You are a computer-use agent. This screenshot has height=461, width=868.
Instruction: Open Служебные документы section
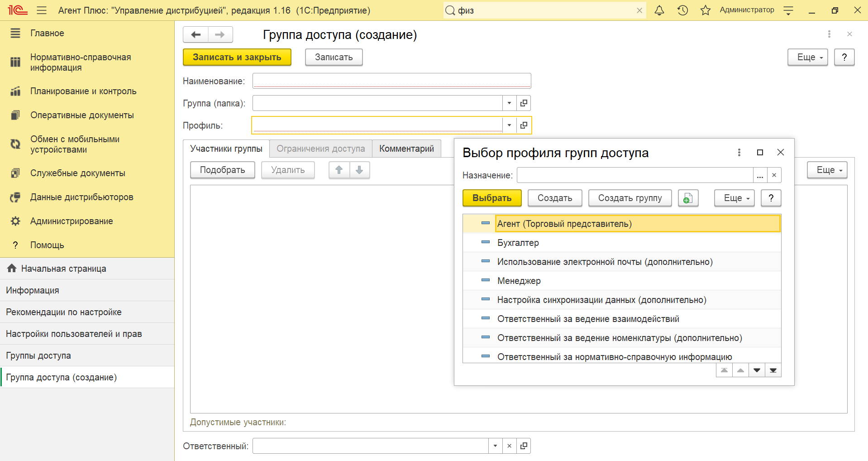(x=87, y=173)
